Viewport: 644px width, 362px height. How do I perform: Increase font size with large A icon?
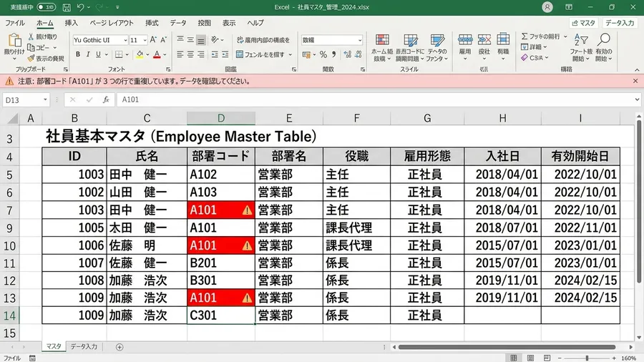(x=153, y=40)
